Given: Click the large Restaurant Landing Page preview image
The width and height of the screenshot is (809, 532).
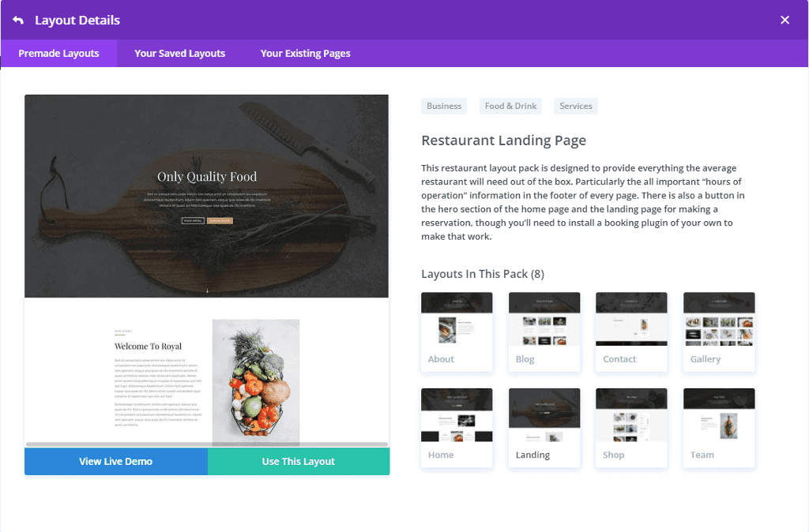Looking at the screenshot, I should (x=206, y=268).
